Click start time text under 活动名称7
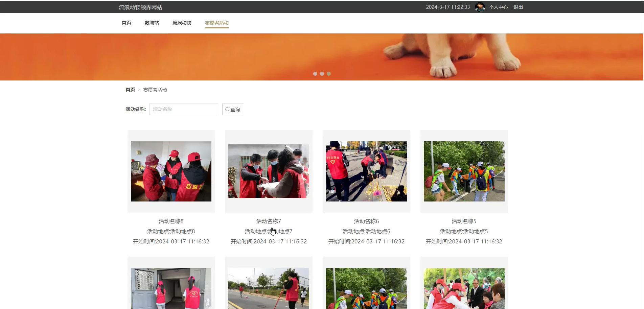The width and height of the screenshot is (644, 309). coord(269,241)
